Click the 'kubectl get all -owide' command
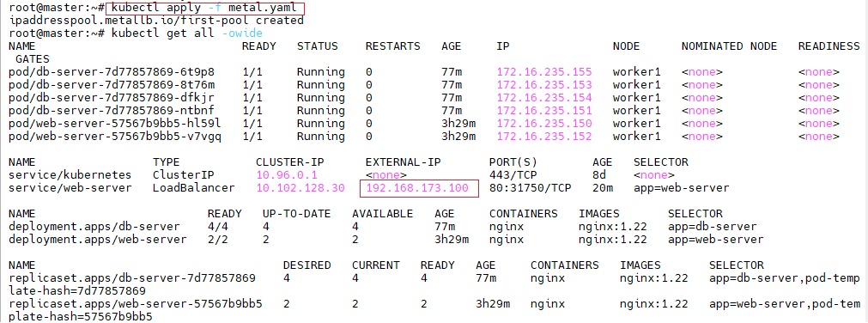The height and width of the screenshot is (323, 868). coord(186,34)
